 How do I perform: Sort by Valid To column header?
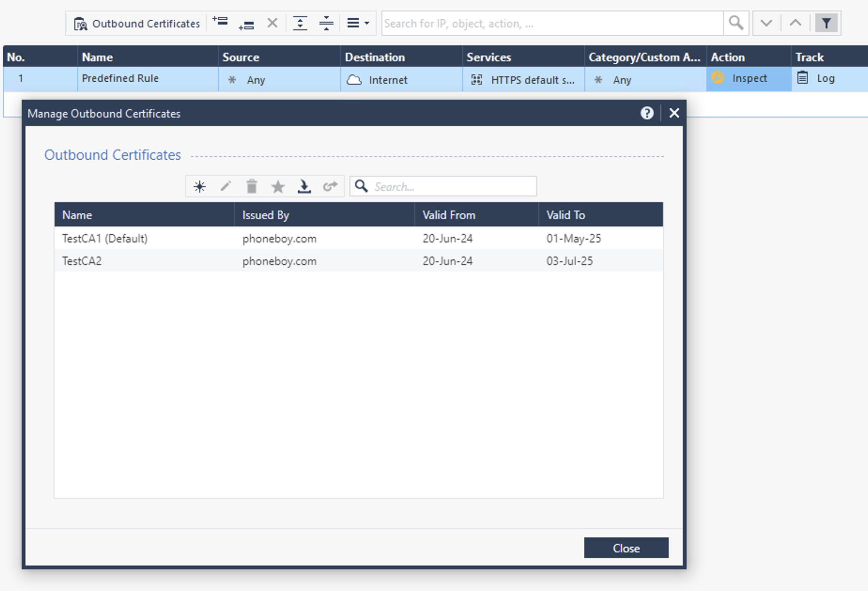point(601,215)
